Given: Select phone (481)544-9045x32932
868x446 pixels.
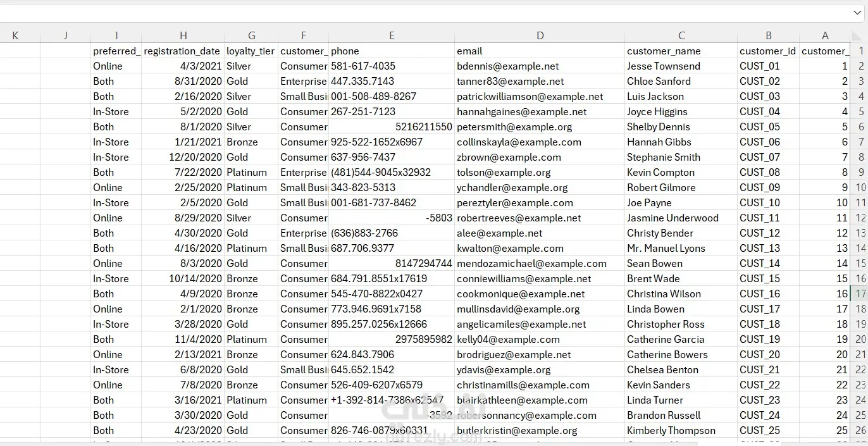Looking at the screenshot, I should [x=392, y=173].
